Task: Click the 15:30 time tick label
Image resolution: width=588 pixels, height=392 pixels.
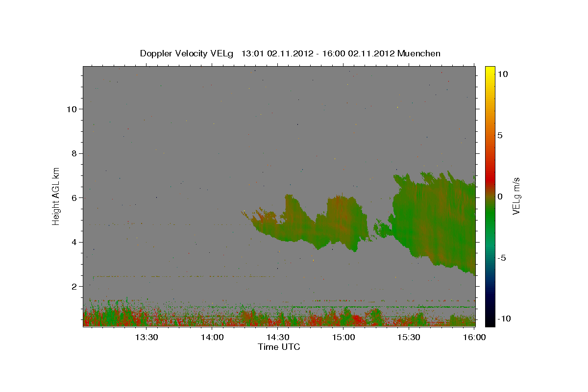Action: (x=409, y=337)
